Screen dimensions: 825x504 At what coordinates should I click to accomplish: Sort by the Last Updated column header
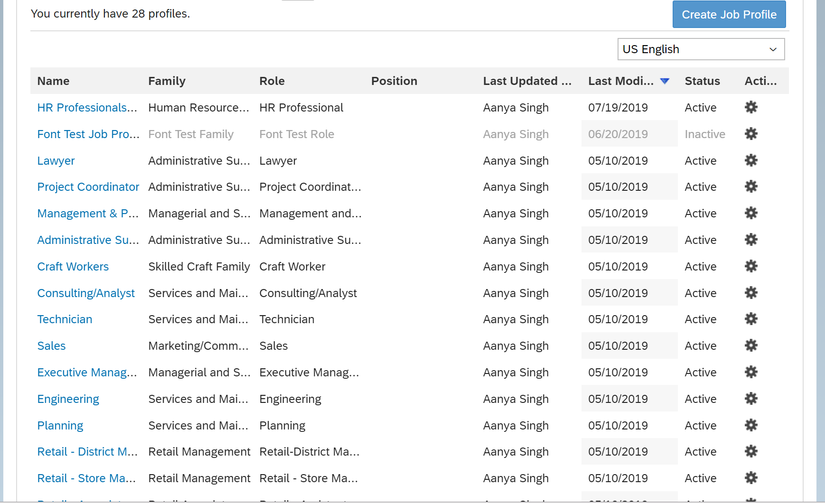coord(527,81)
